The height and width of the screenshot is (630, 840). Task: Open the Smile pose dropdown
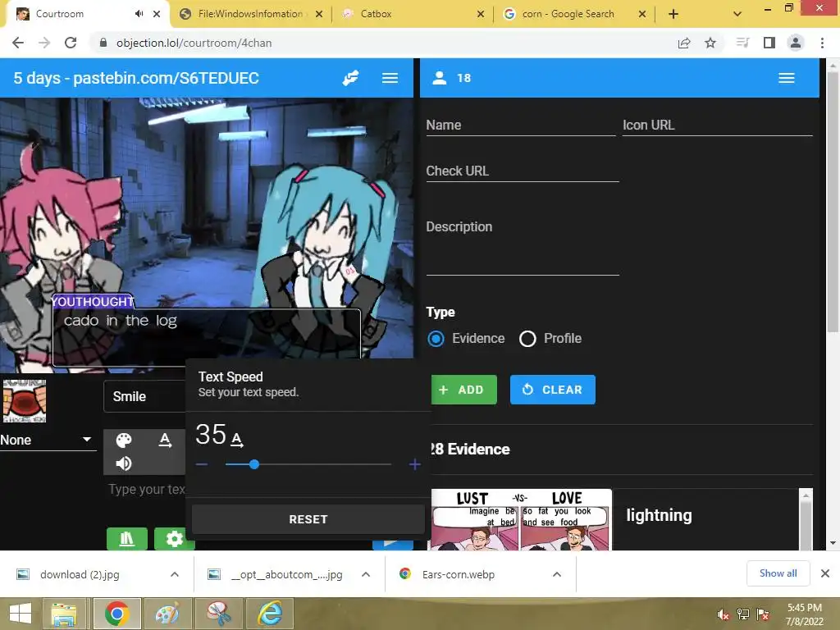144,396
